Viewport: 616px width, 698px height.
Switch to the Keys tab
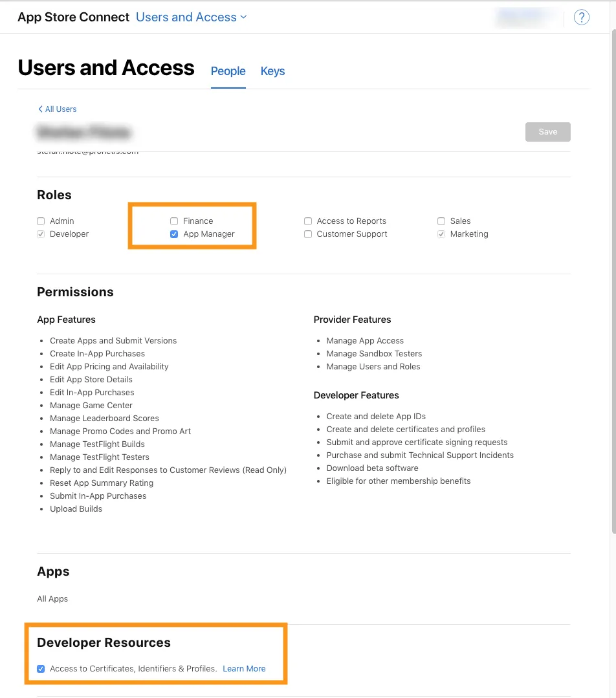click(x=272, y=71)
